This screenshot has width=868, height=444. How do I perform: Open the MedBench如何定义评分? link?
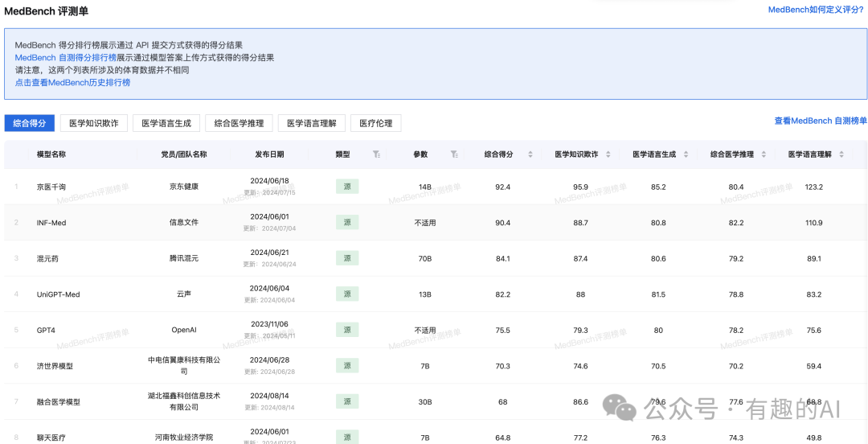click(817, 10)
